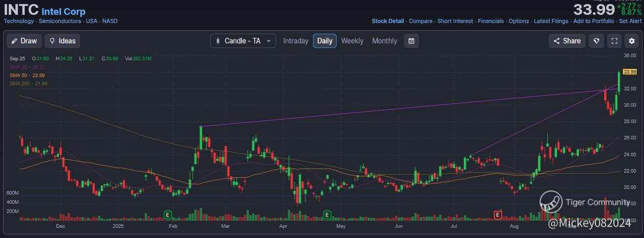
Task: Open the Semiconductors industry link
Action: pos(60,21)
